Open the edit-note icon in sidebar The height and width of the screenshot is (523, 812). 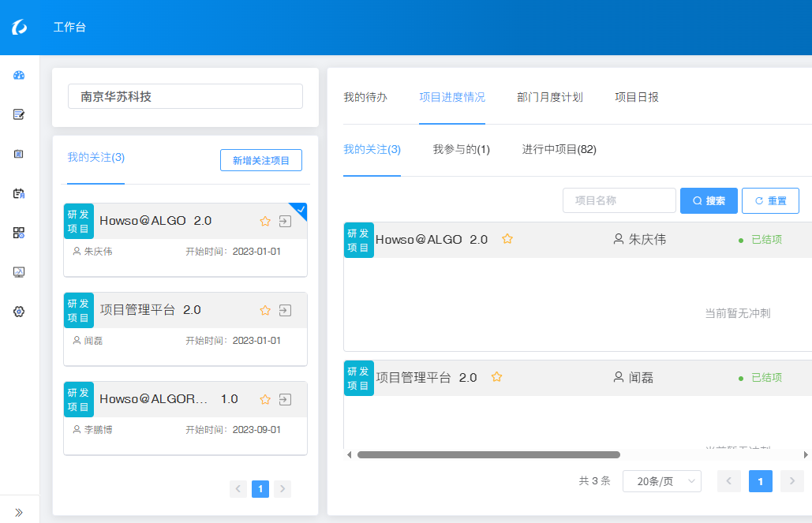click(x=19, y=114)
